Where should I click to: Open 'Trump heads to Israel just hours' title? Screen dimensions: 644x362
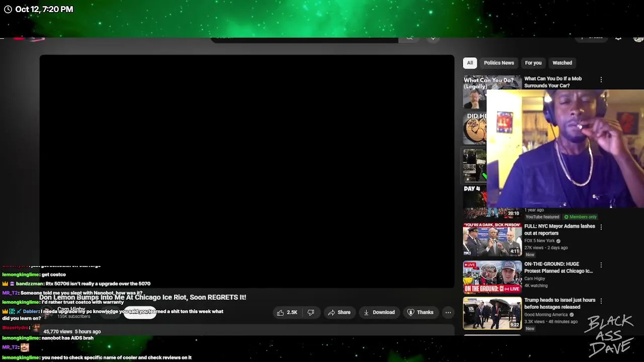(559, 304)
